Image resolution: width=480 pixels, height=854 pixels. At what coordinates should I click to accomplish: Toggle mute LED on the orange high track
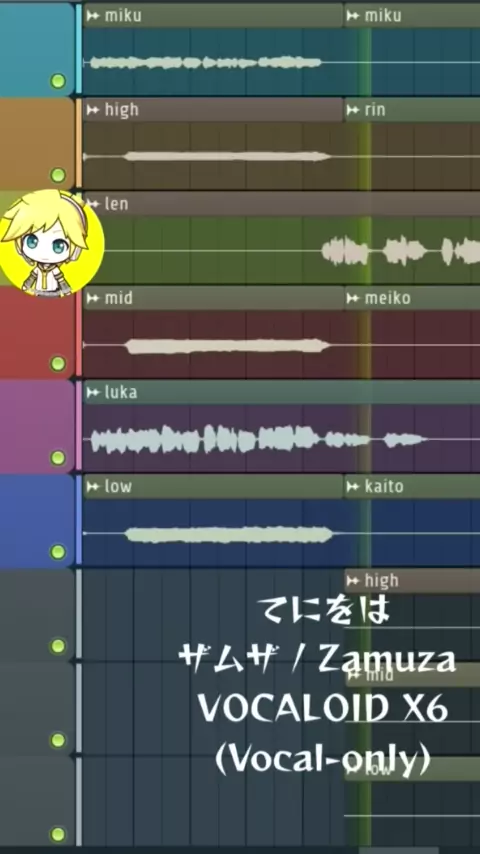pos(58,175)
